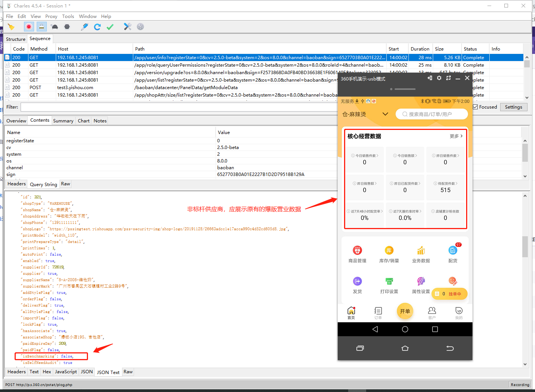Screen dimensions: 535x392
Task: Open the Proxy menu
Action: tap(51, 16)
